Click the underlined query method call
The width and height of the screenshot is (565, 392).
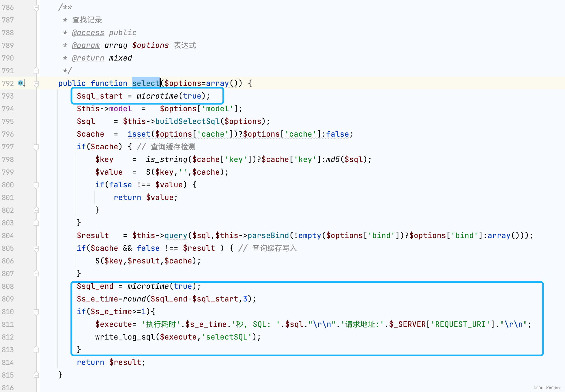pos(175,235)
